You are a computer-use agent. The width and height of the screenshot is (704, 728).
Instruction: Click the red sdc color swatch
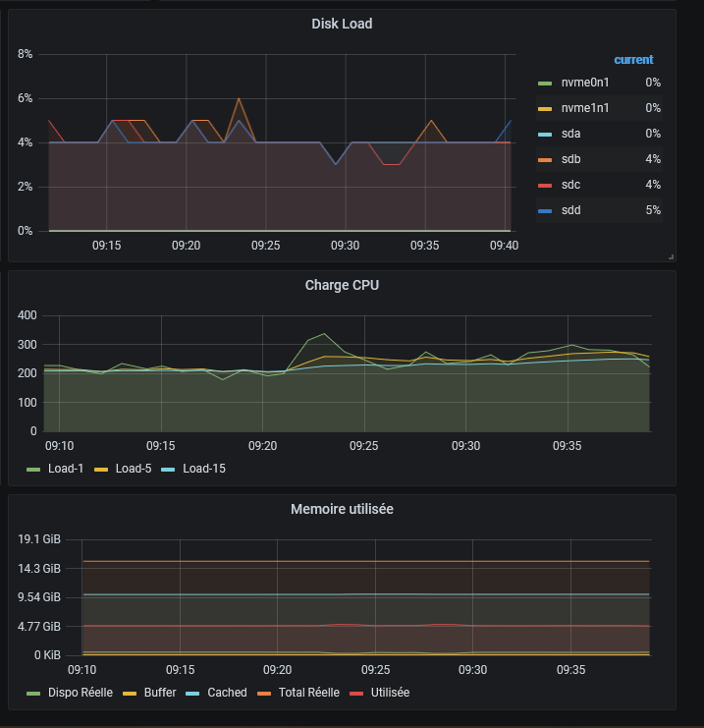(x=545, y=186)
